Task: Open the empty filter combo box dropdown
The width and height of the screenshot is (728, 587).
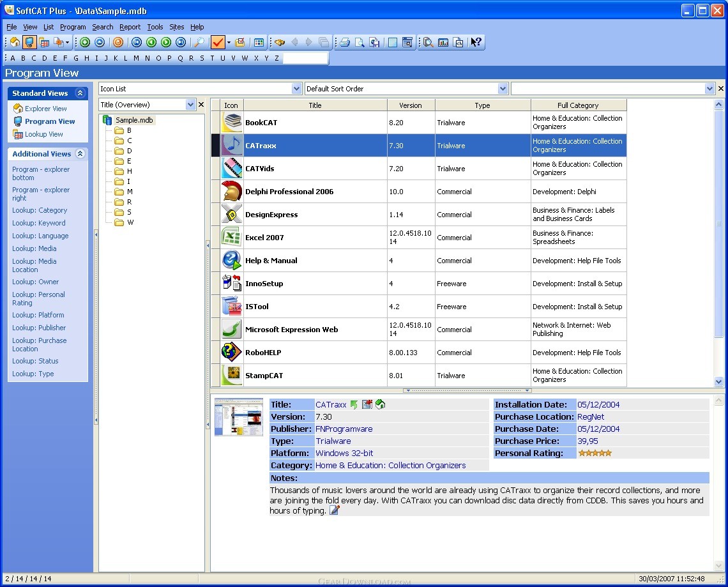Action: (709, 89)
